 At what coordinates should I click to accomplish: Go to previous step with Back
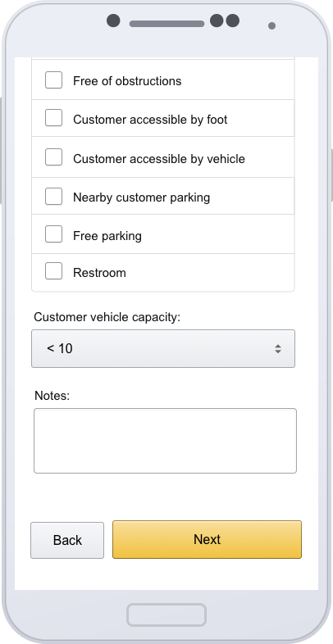click(67, 540)
